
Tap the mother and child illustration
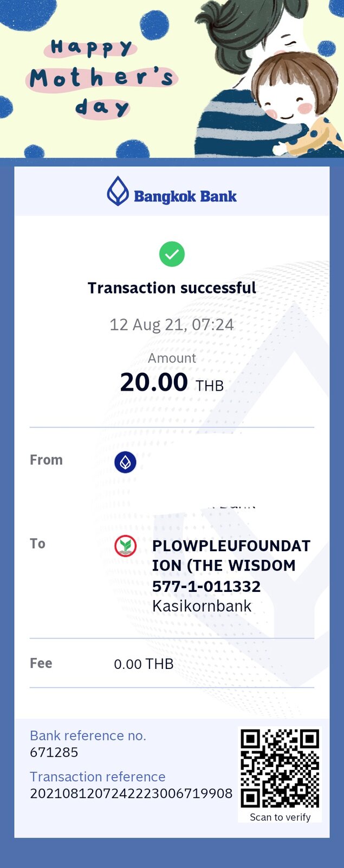pyautogui.click(x=269, y=79)
